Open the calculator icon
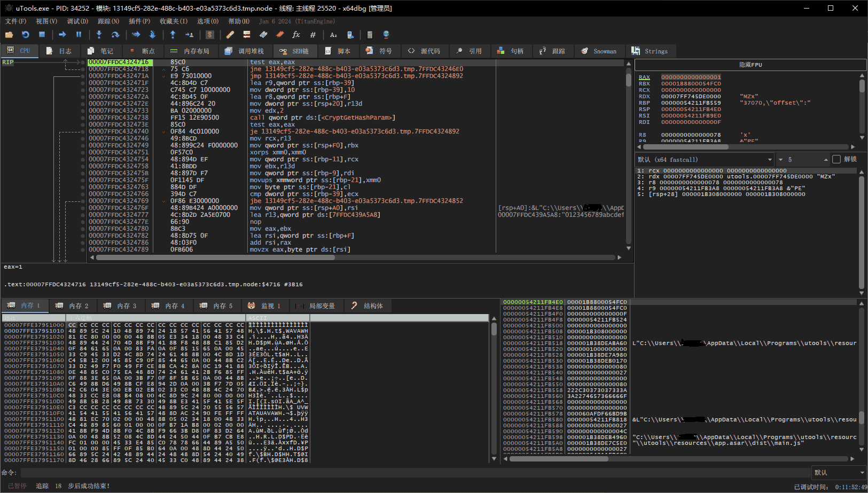Viewport: 868px width, 493px height. click(370, 35)
